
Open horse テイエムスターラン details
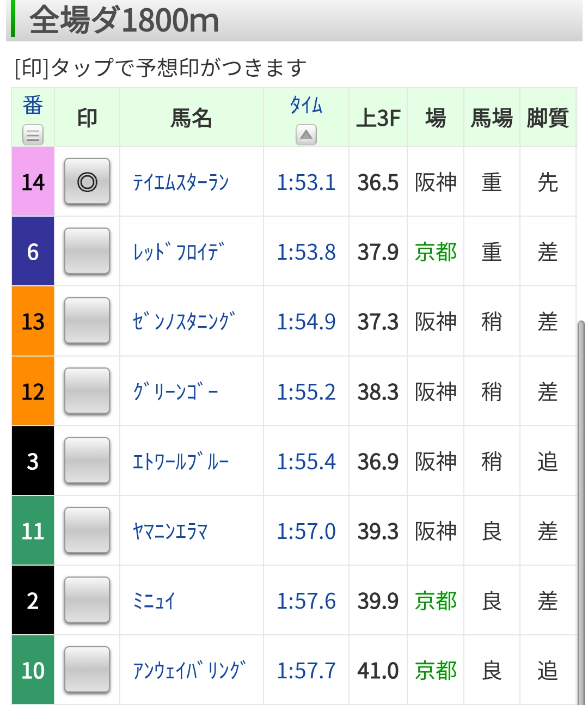(181, 182)
